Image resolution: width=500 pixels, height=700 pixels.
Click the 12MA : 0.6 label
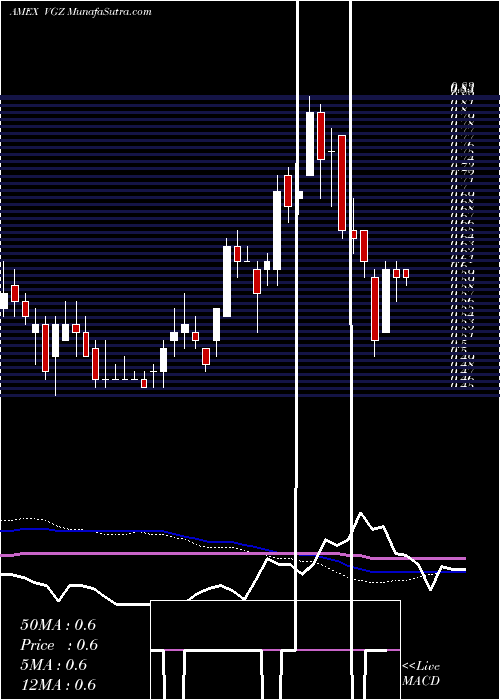point(58,684)
